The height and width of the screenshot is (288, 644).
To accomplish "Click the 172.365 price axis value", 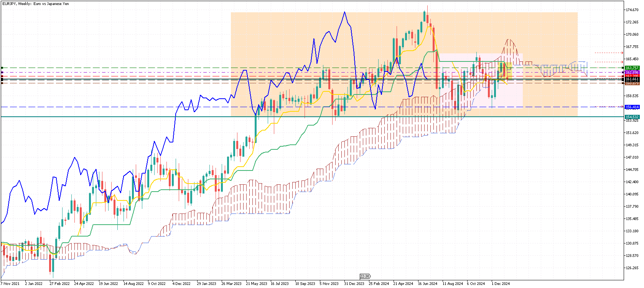I will tap(632, 22).
